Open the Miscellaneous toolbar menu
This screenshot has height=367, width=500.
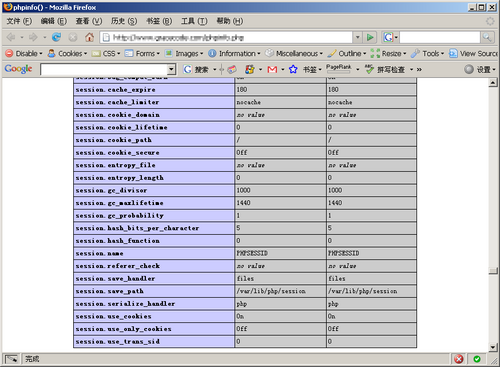[x=294, y=53]
